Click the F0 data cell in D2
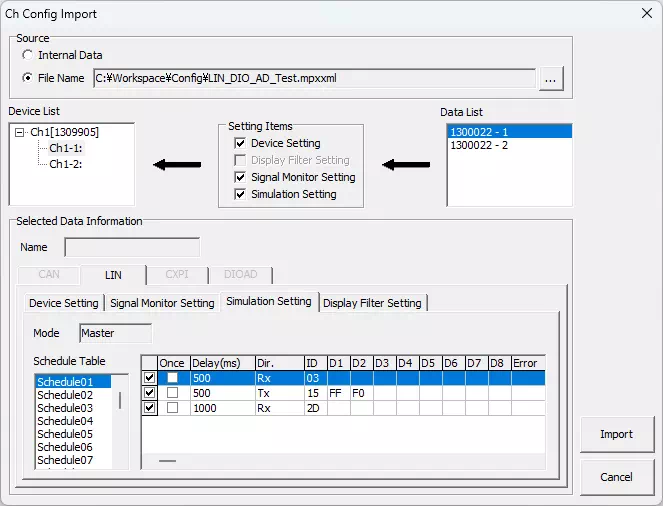 [362, 393]
